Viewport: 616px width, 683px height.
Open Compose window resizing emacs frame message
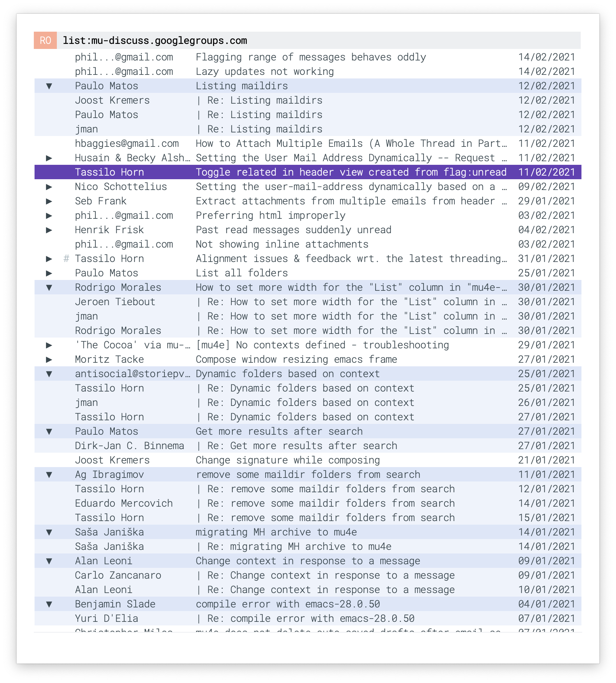(x=308, y=359)
